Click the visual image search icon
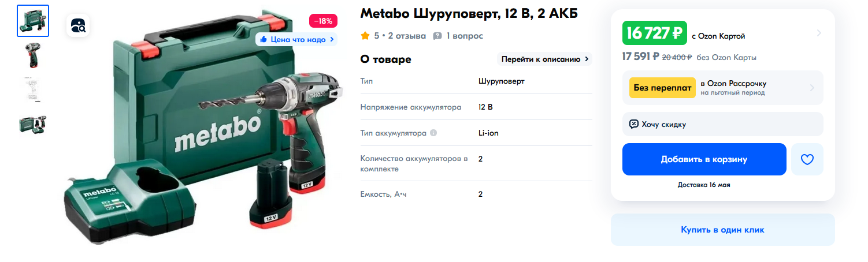The height and width of the screenshot is (262, 868). coord(77,25)
